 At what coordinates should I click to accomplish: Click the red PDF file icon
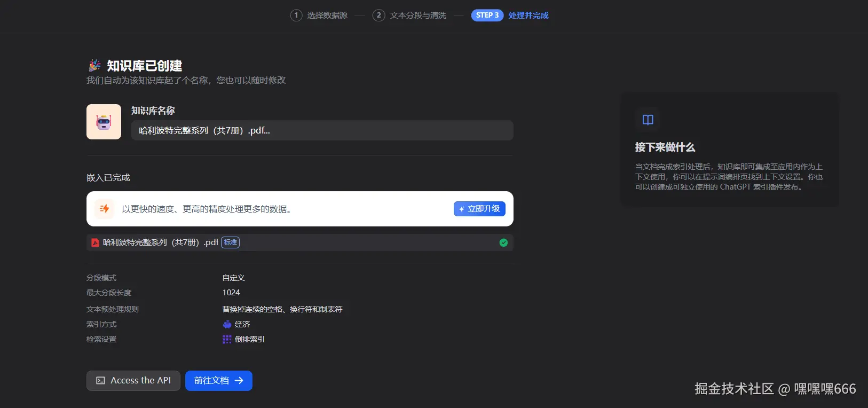click(x=95, y=242)
